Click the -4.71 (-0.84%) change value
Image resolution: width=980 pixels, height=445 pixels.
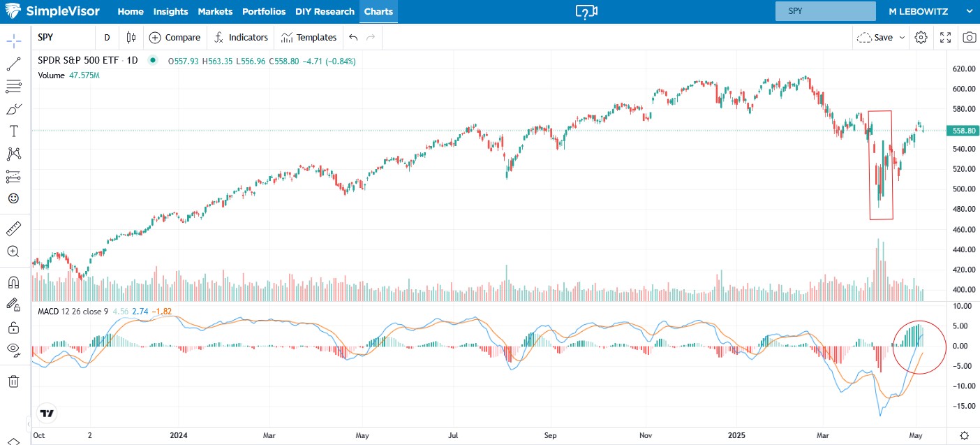[x=329, y=61]
